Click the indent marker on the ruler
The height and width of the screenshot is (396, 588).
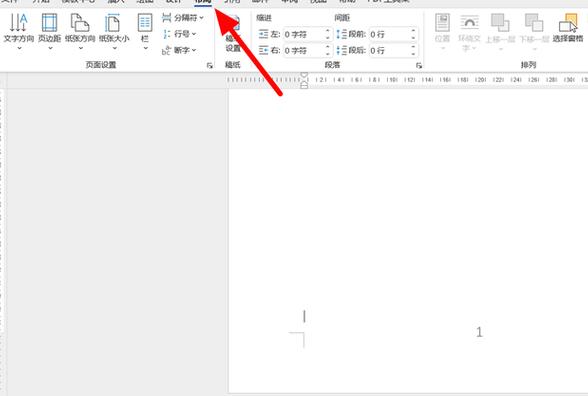click(x=304, y=80)
